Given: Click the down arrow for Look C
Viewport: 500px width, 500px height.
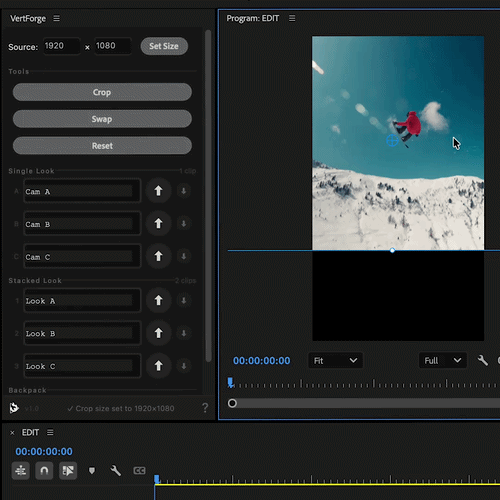Looking at the screenshot, I should click(x=183, y=365).
